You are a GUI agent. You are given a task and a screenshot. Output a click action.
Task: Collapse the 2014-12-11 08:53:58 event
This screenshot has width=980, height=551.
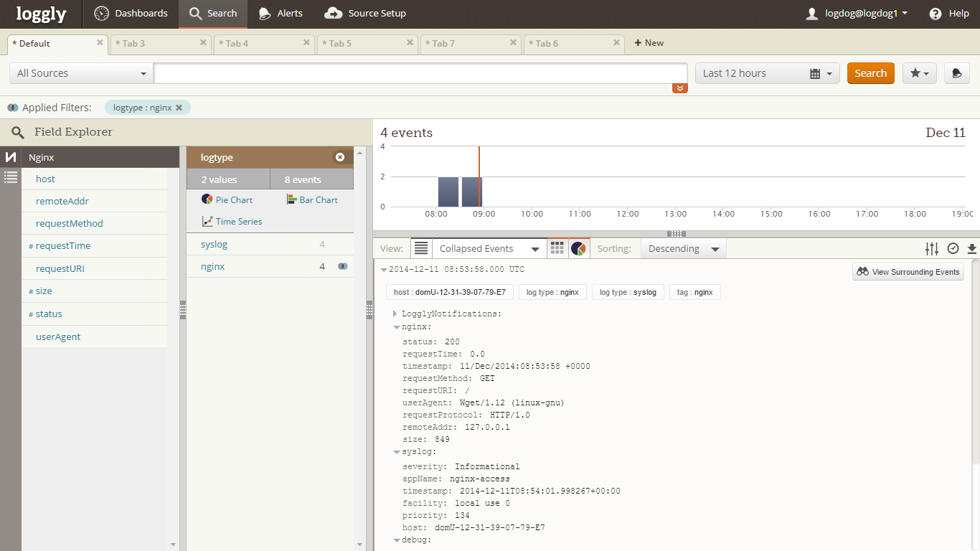tap(384, 270)
